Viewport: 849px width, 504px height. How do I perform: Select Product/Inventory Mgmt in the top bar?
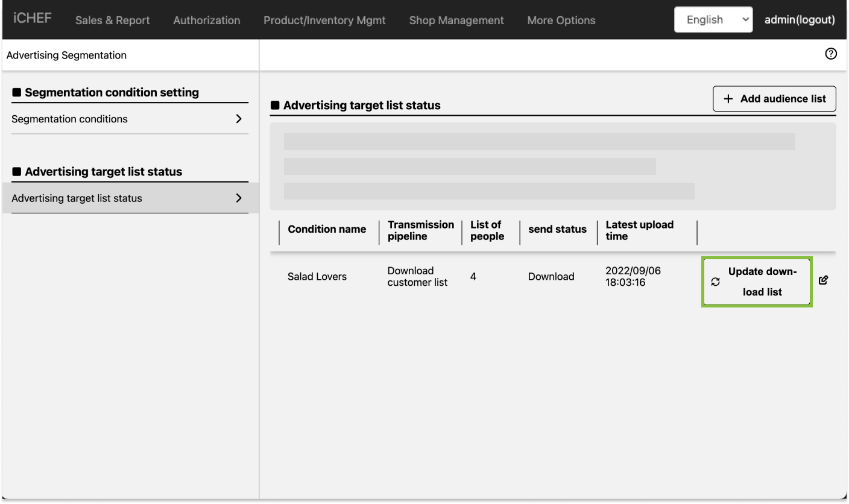tap(324, 20)
